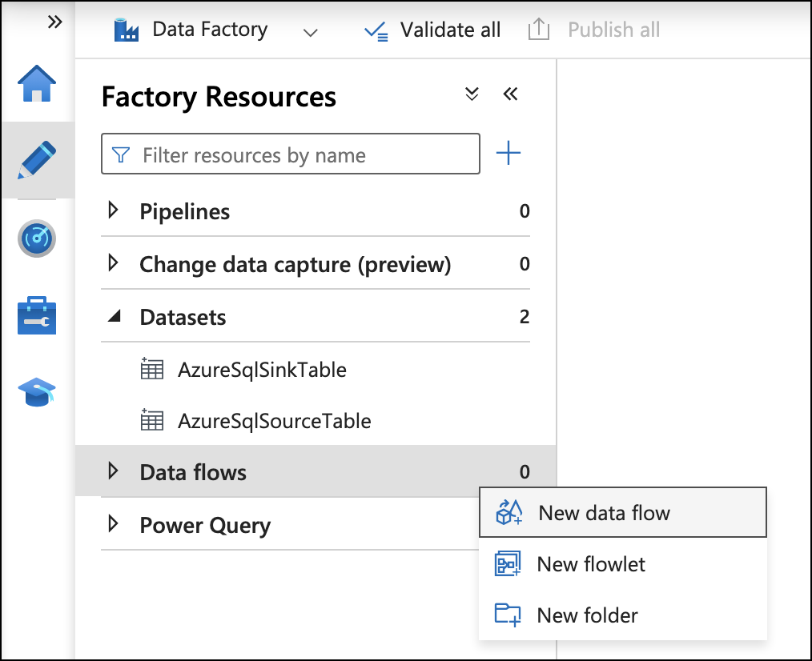Collapse all sections using double chevron icon
The width and height of the screenshot is (812, 661).
(x=472, y=94)
